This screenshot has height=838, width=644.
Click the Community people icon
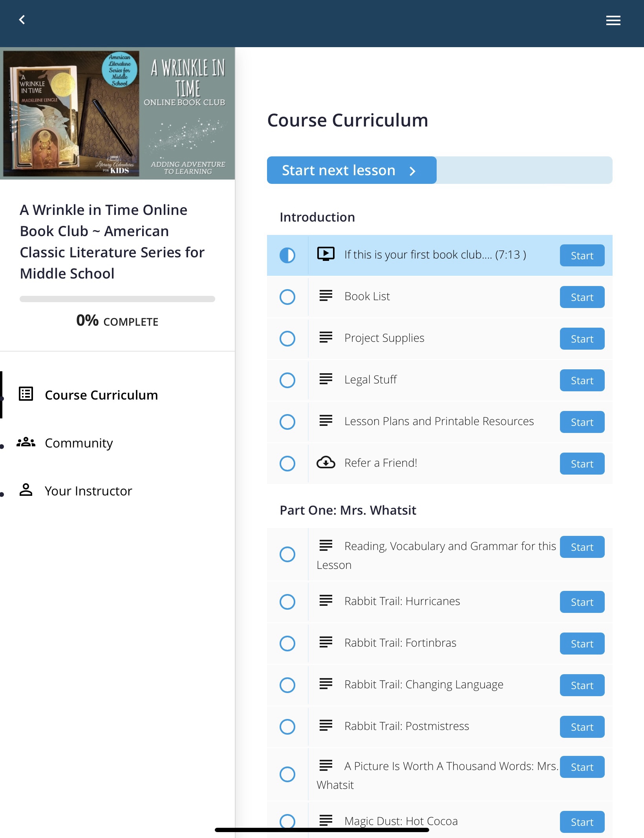coord(26,442)
